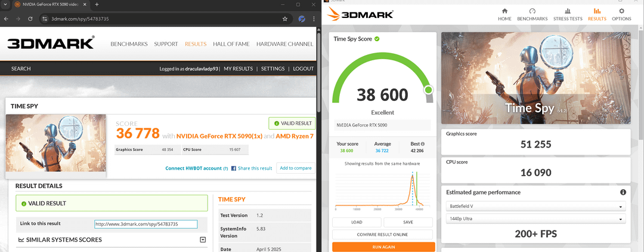Click Time Spy thumbnail on website result
Screen dimensions: 644x252
click(x=56, y=143)
